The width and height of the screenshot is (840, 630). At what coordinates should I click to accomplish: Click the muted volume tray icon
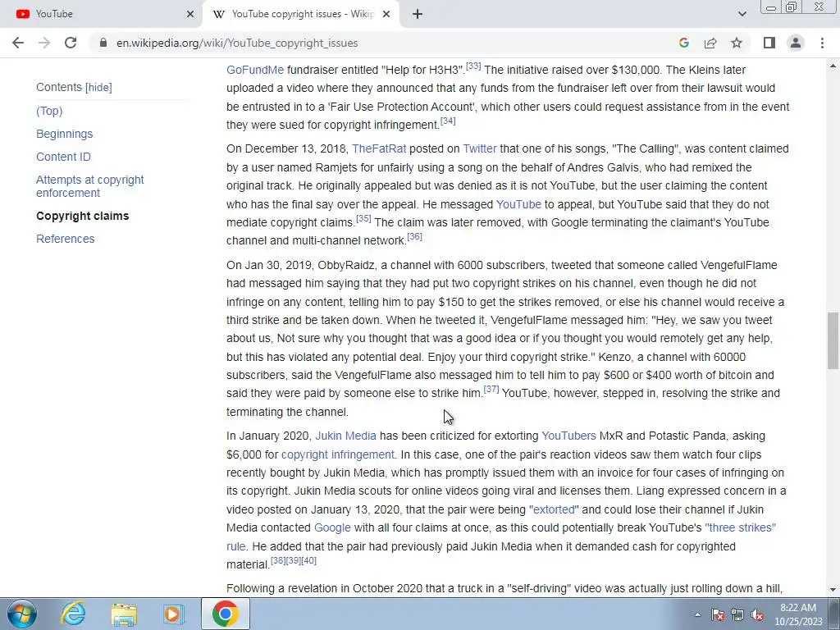pos(757,614)
